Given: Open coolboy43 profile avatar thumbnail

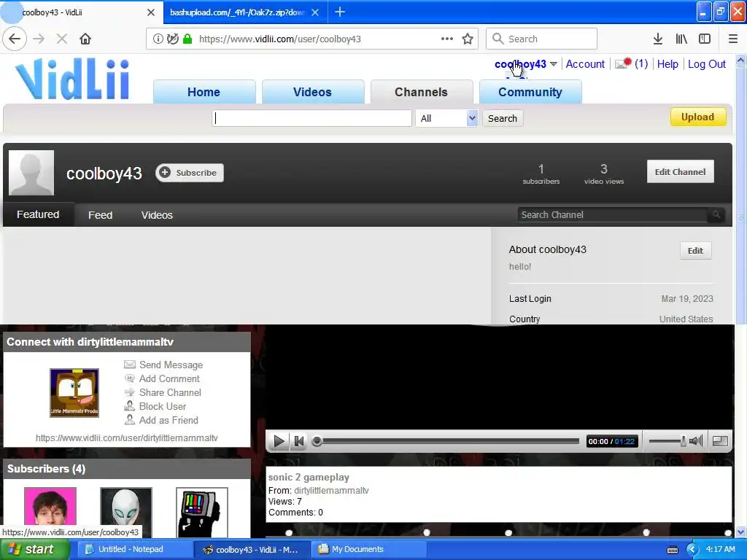Looking at the screenshot, I should (x=31, y=173).
